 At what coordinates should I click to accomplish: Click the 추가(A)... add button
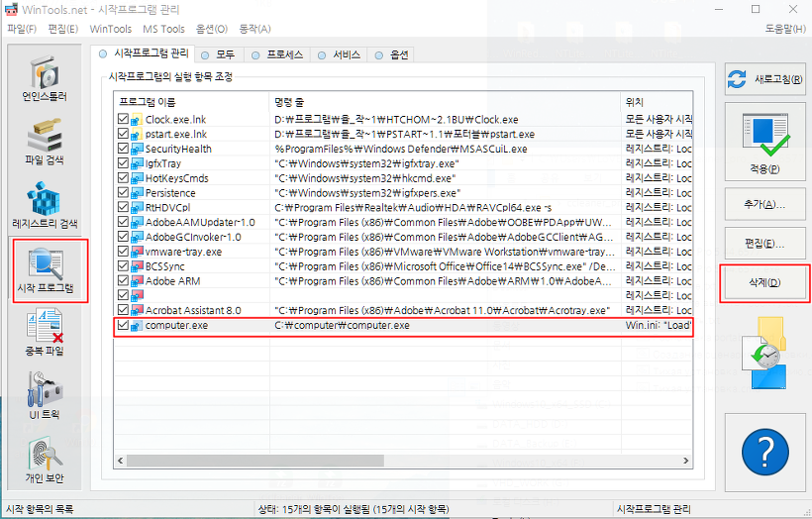764,205
